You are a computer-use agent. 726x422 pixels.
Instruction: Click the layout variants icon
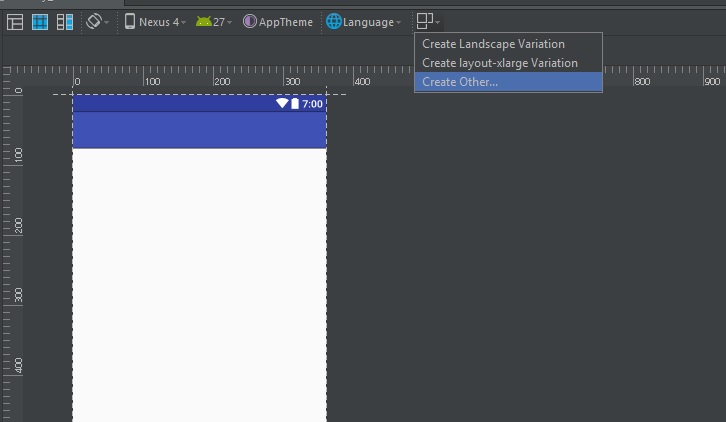point(425,21)
